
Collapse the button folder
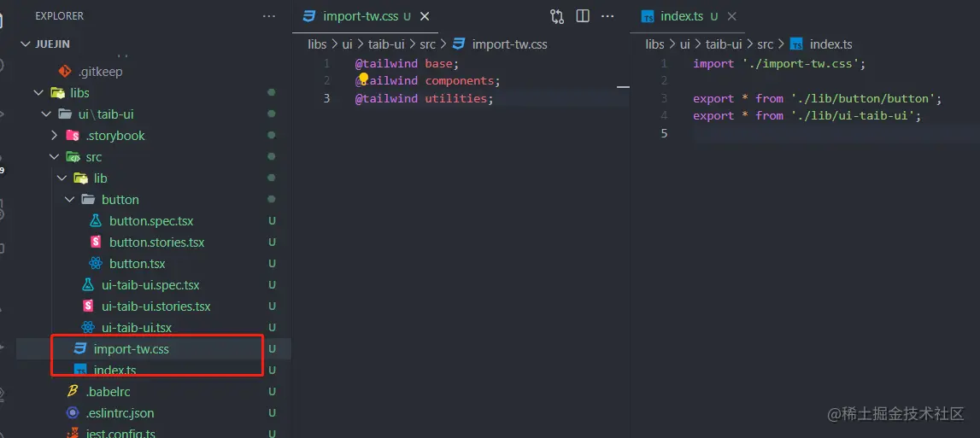70,200
